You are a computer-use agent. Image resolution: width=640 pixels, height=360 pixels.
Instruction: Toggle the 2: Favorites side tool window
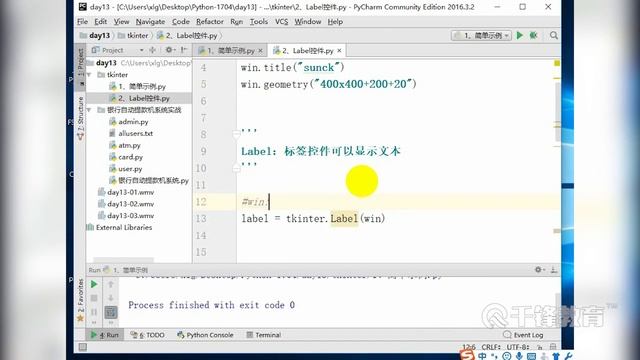pyautogui.click(x=80, y=300)
